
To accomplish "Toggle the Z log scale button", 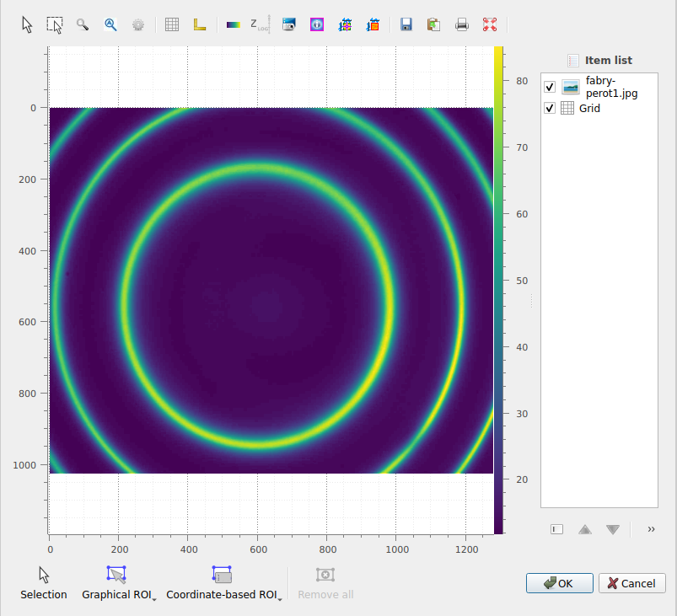I will click(x=260, y=24).
